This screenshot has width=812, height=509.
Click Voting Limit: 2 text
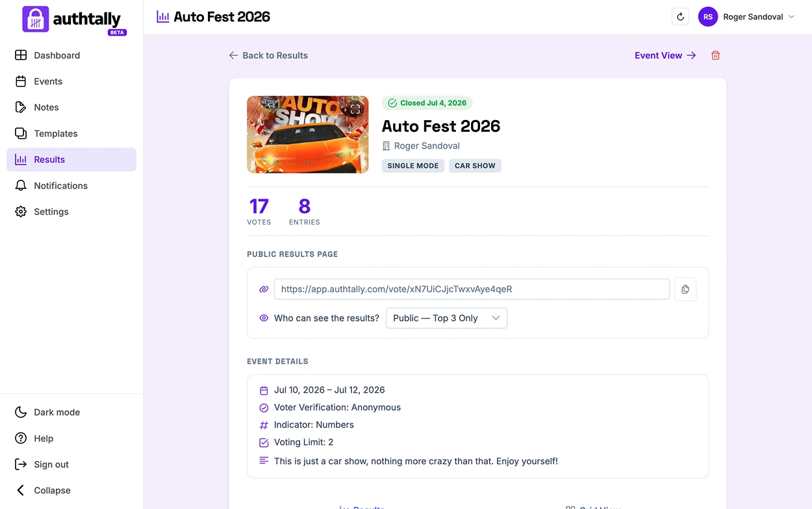[303, 443]
